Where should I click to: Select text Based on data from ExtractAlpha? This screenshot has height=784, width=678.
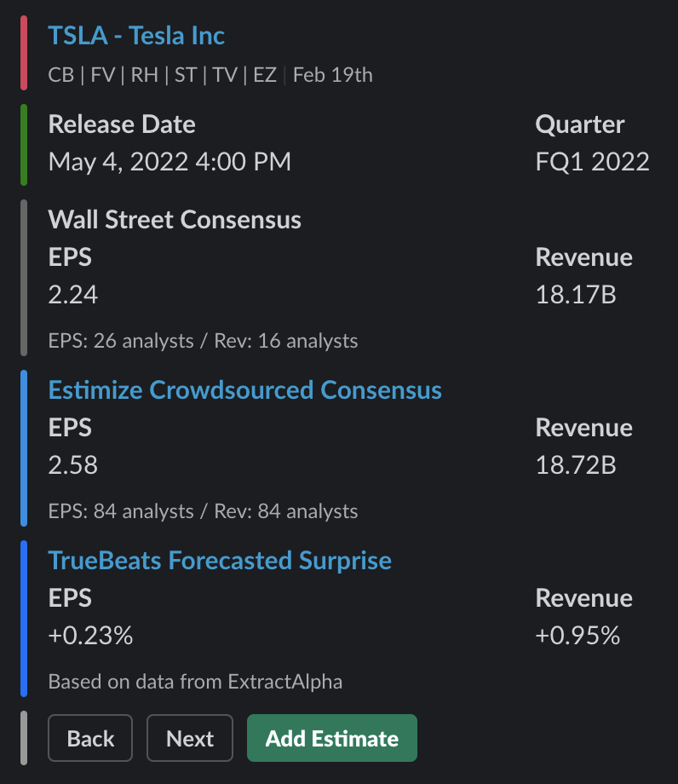click(x=195, y=682)
